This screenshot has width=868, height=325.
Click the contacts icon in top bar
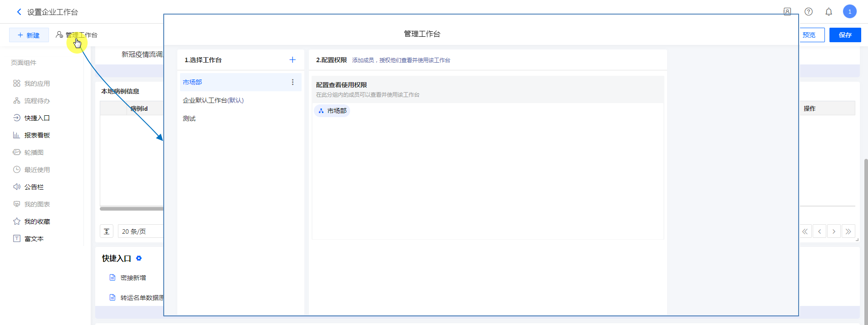point(787,12)
